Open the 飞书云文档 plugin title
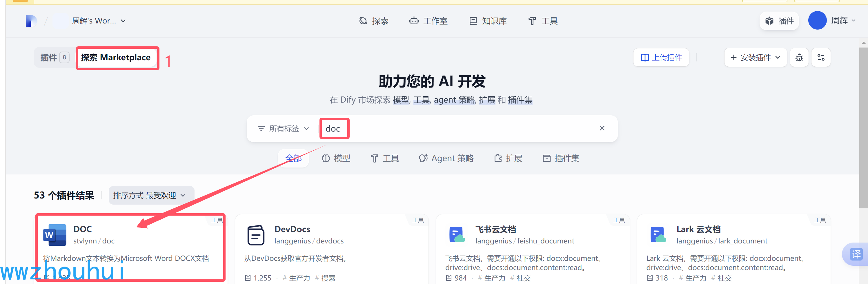This screenshot has width=868, height=284. (x=495, y=230)
